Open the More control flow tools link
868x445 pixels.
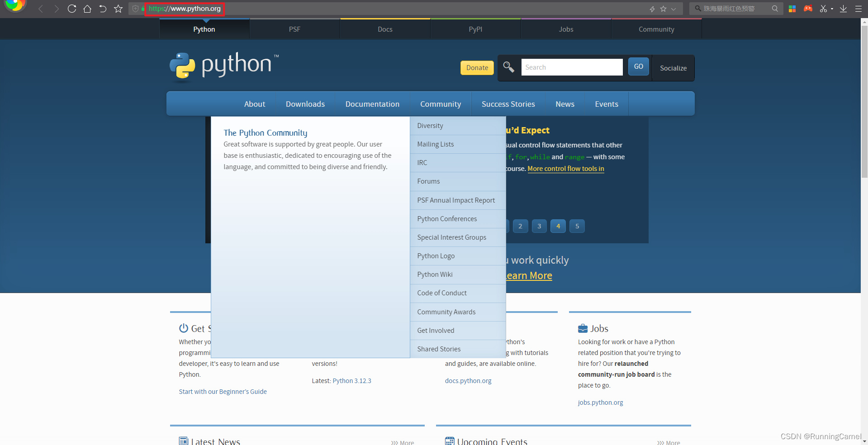pyautogui.click(x=566, y=169)
